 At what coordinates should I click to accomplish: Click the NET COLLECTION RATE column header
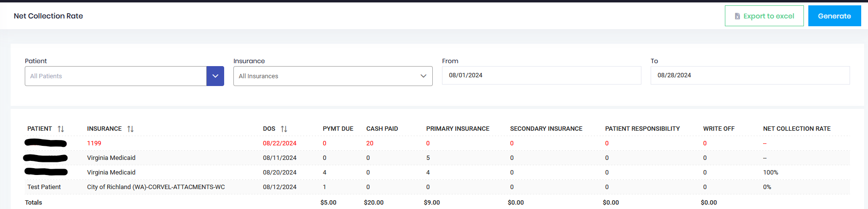pos(796,129)
